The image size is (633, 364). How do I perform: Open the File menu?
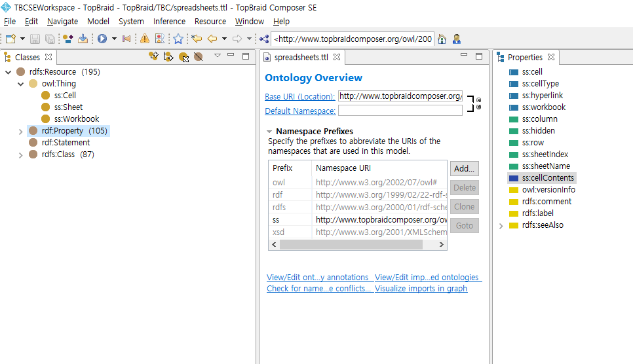tap(10, 22)
